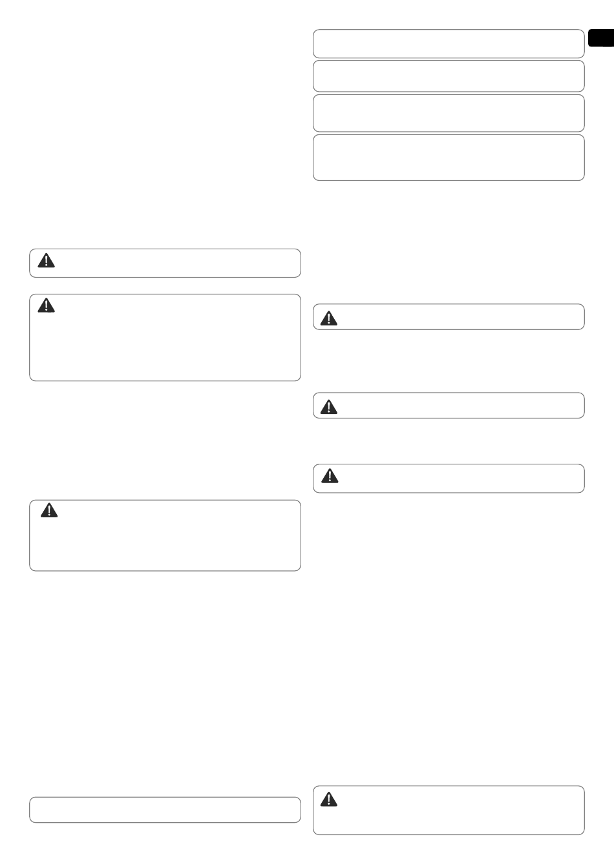Viewport: 614px width, 868px height.
Task: Click warning triangle in first left-column box
Action: [47, 260]
